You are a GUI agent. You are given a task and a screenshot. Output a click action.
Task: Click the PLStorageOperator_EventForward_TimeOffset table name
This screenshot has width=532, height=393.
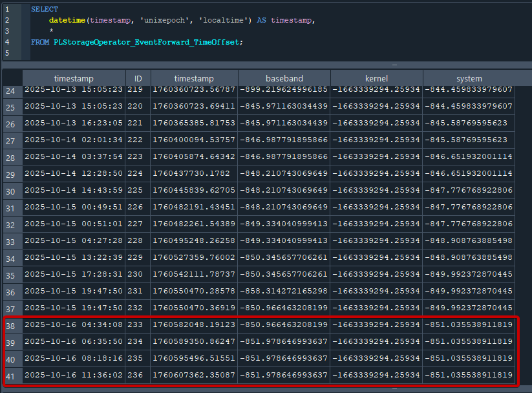(148, 42)
